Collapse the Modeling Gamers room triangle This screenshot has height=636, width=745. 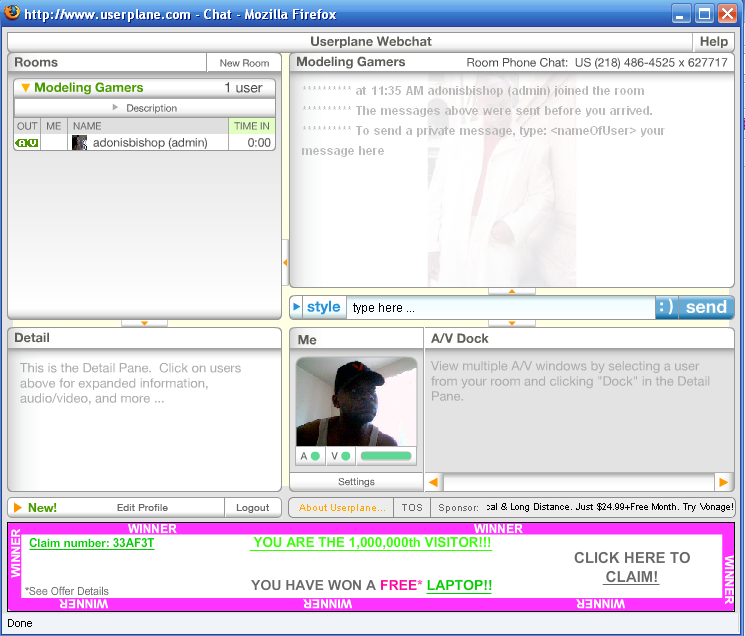tap(26, 87)
